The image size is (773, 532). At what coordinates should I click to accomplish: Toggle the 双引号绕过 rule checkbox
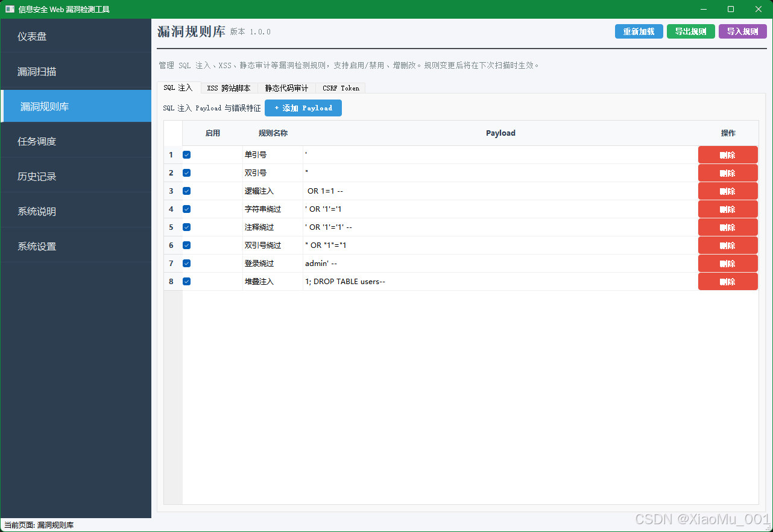tap(187, 245)
